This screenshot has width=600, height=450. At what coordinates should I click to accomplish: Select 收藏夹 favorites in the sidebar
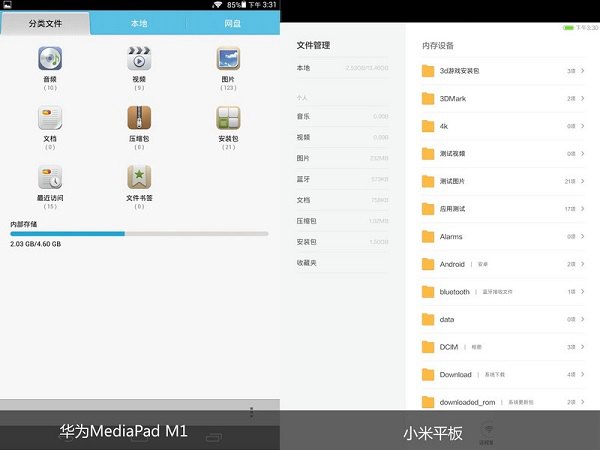pyautogui.click(x=342, y=263)
